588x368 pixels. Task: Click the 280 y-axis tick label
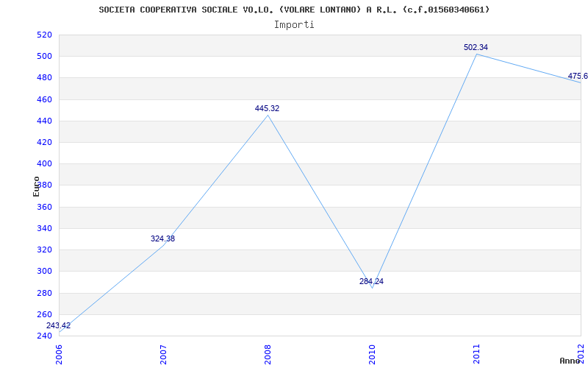click(x=44, y=293)
